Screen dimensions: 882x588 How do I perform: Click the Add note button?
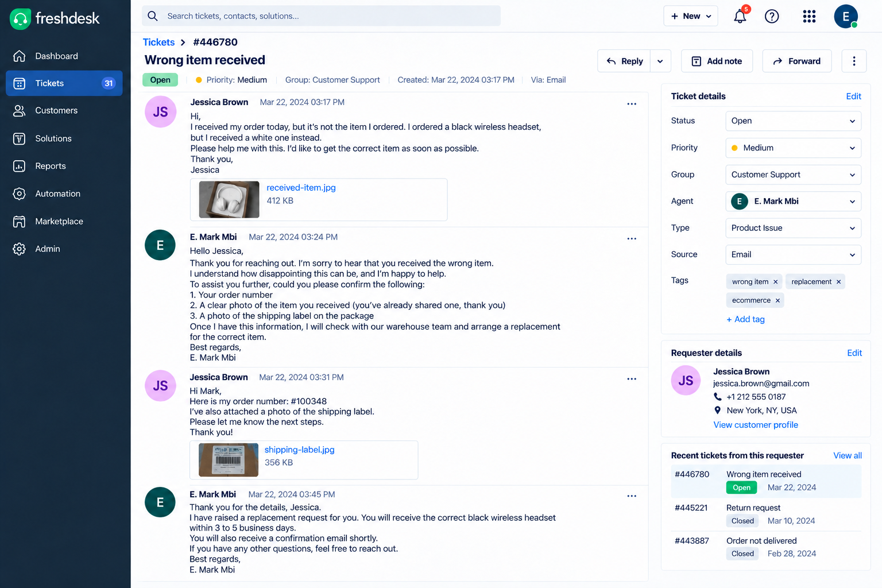pyautogui.click(x=717, y=61)
